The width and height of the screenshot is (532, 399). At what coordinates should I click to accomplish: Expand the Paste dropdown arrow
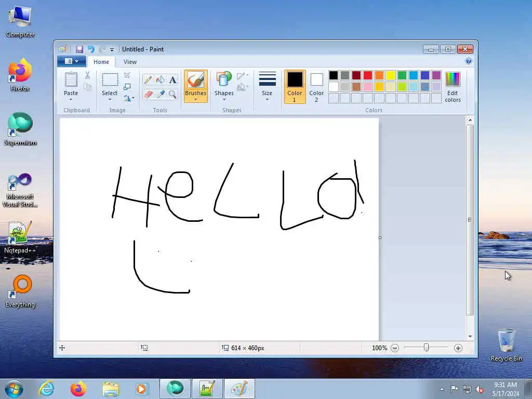click(x=71, y=99)
